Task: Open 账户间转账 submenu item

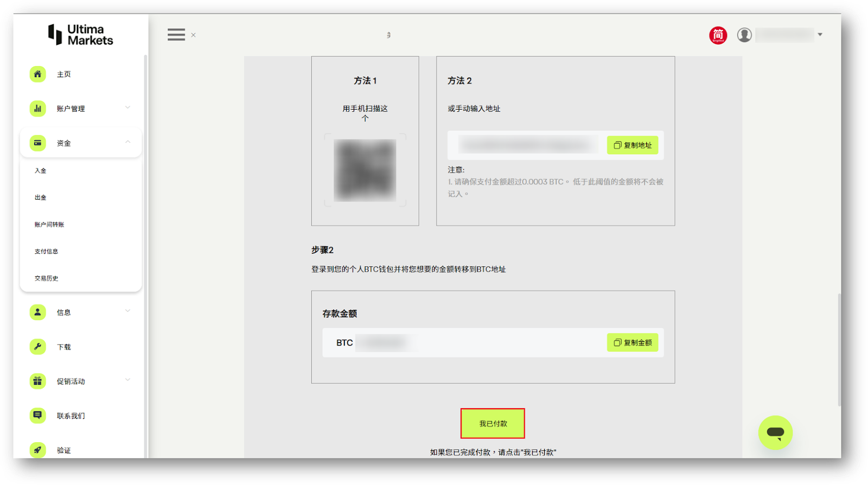Action: [x=49, y=225]
